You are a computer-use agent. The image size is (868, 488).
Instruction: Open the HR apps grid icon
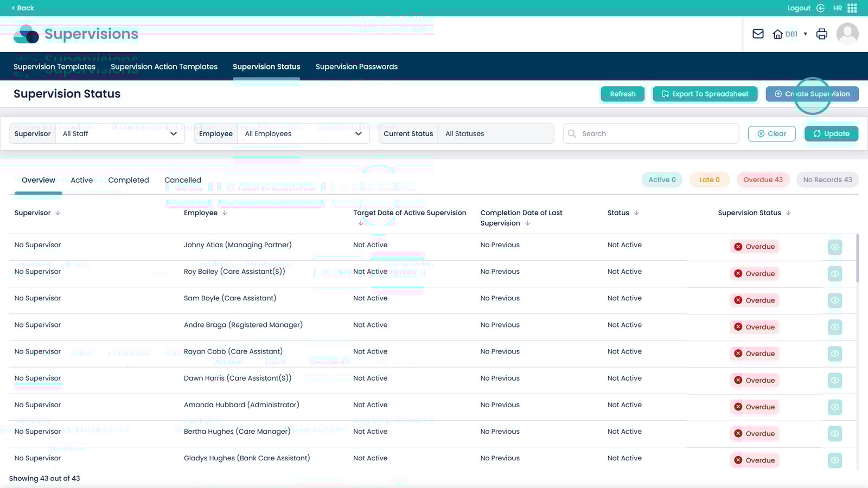click(852, 8)
